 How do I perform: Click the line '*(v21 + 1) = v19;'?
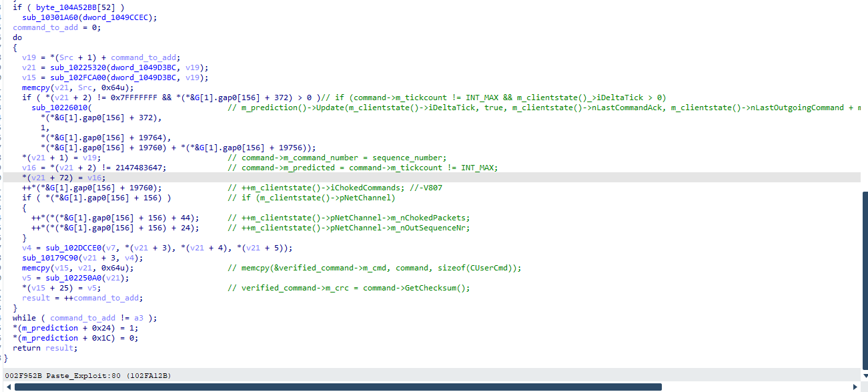pos(61,158)
